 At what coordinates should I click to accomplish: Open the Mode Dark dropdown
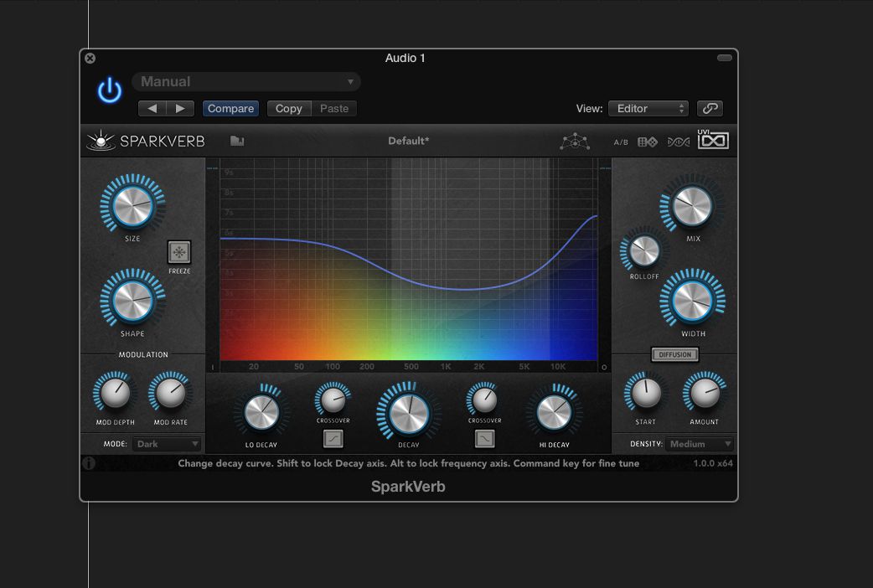[167, 444]
